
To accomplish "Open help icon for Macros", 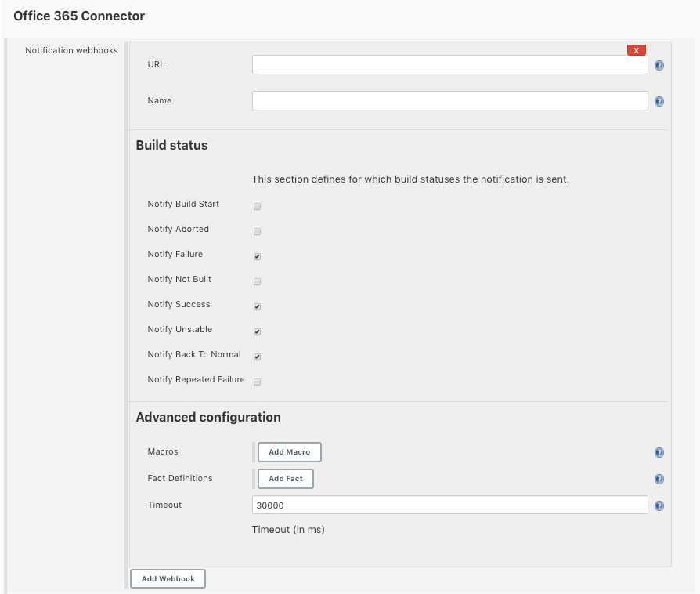I will (x=659, y=452).
